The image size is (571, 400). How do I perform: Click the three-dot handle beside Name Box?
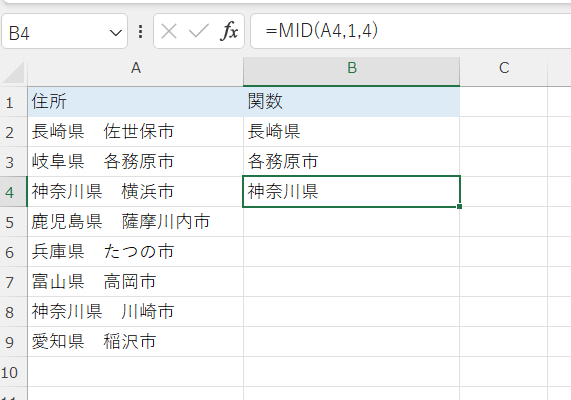point(141,32)
